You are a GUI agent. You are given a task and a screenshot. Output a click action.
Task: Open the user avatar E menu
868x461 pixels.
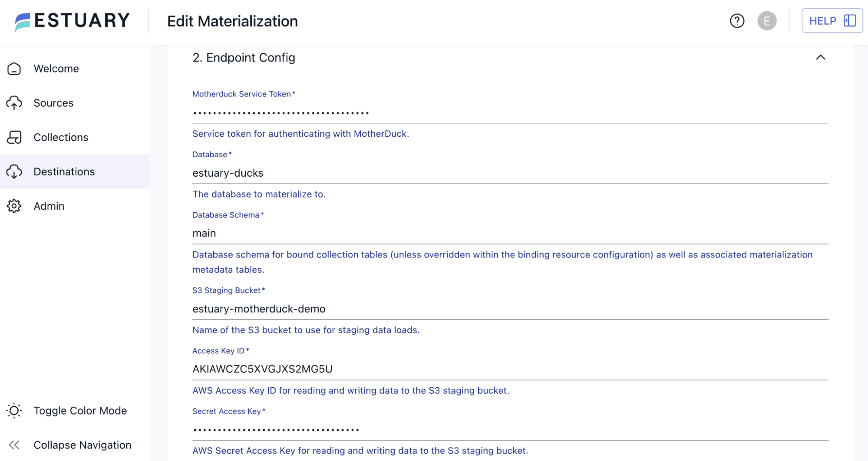point(767,21)
